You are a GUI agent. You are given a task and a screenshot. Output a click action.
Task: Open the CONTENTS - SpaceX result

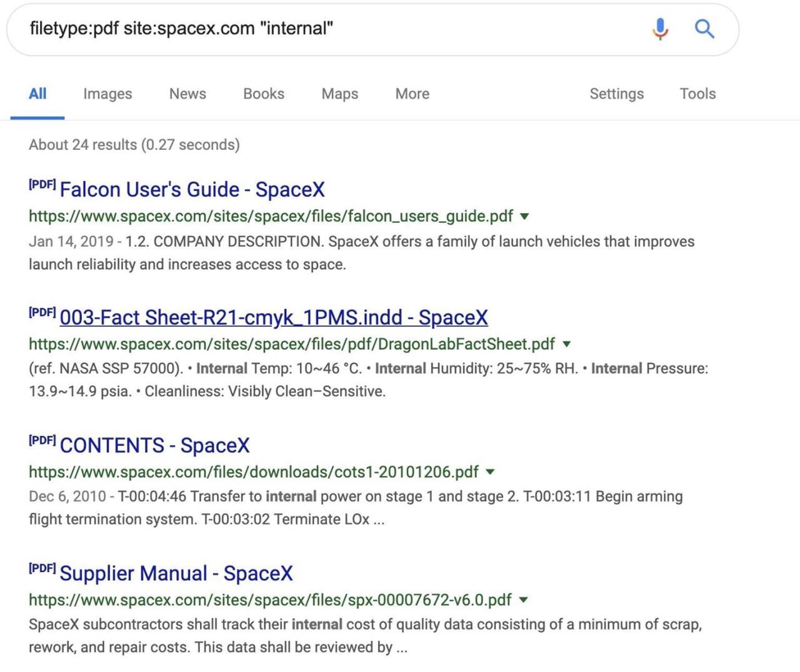(x=154, y=446)
